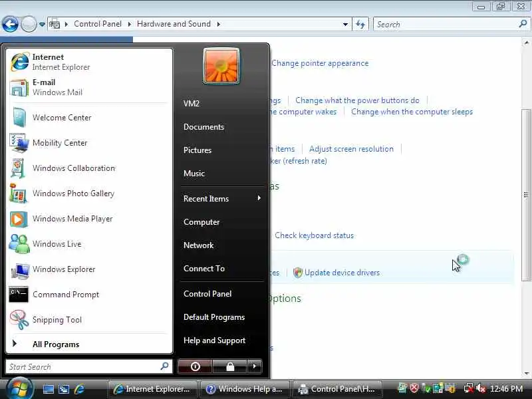The width and height of the screenshot is (532, 399).
Task: Open recent pages dropdown arrow
Action: [x=42, y=24]
